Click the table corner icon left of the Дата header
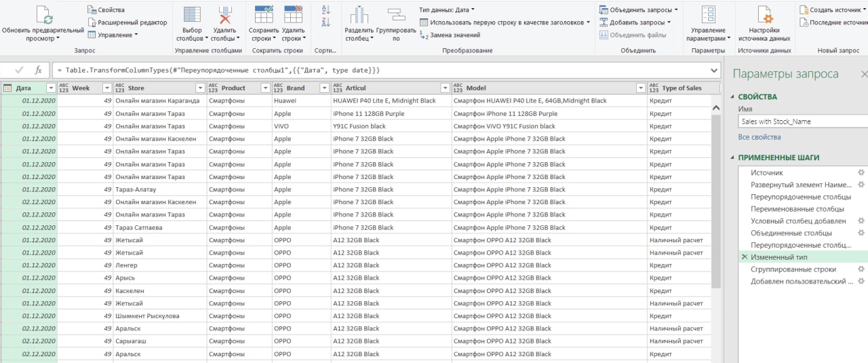 pos(7,88)
